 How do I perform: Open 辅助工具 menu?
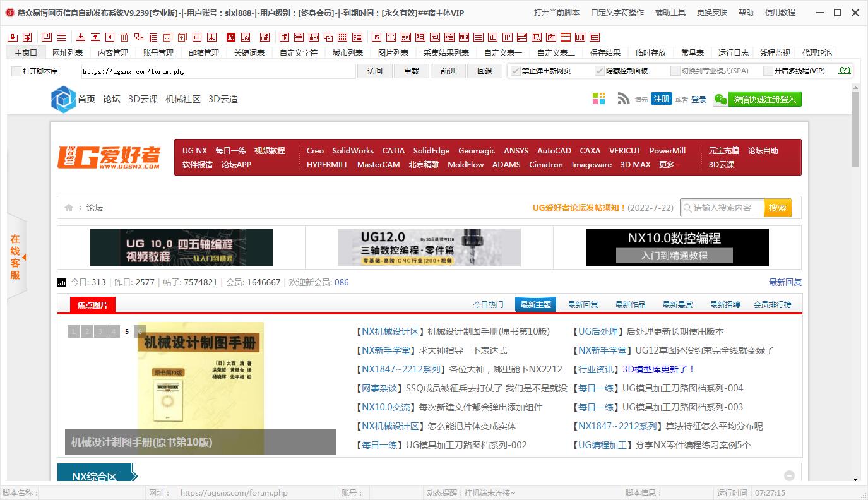click(670, 13)
